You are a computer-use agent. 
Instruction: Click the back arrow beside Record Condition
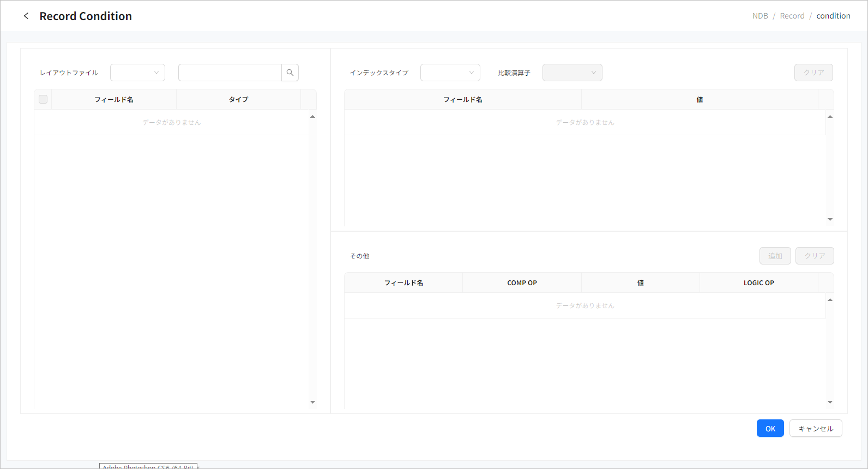tap(26, 16)
